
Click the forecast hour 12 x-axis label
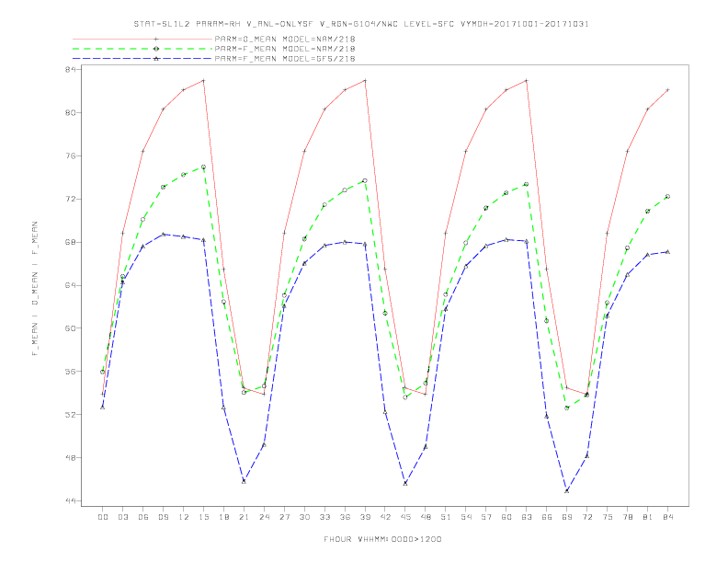184,517
